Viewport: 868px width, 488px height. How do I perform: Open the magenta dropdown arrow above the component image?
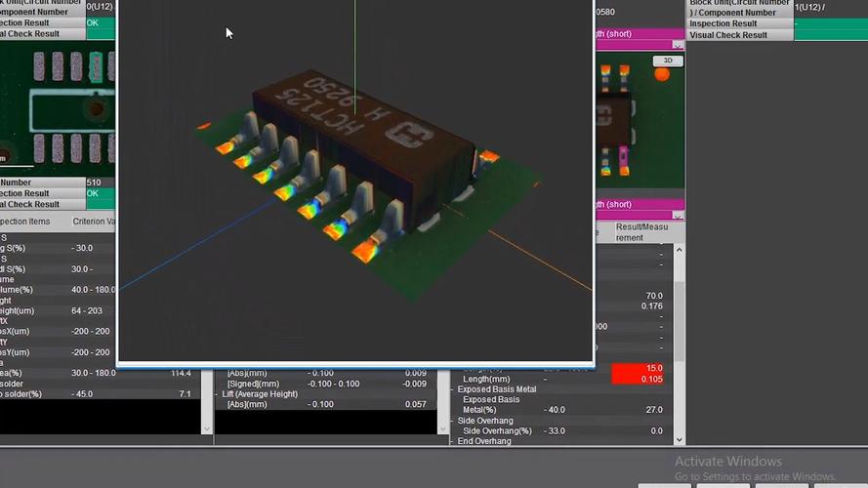678,45
